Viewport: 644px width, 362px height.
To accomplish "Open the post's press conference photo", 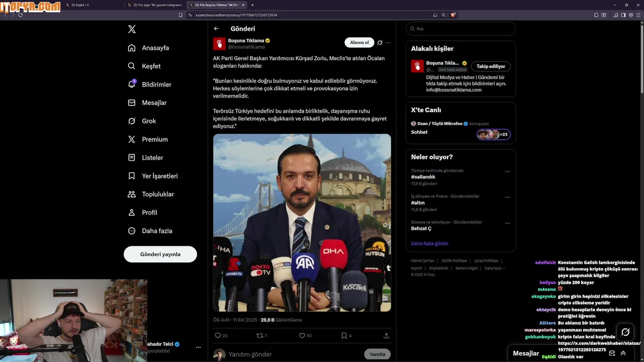I will pos(302,223).
